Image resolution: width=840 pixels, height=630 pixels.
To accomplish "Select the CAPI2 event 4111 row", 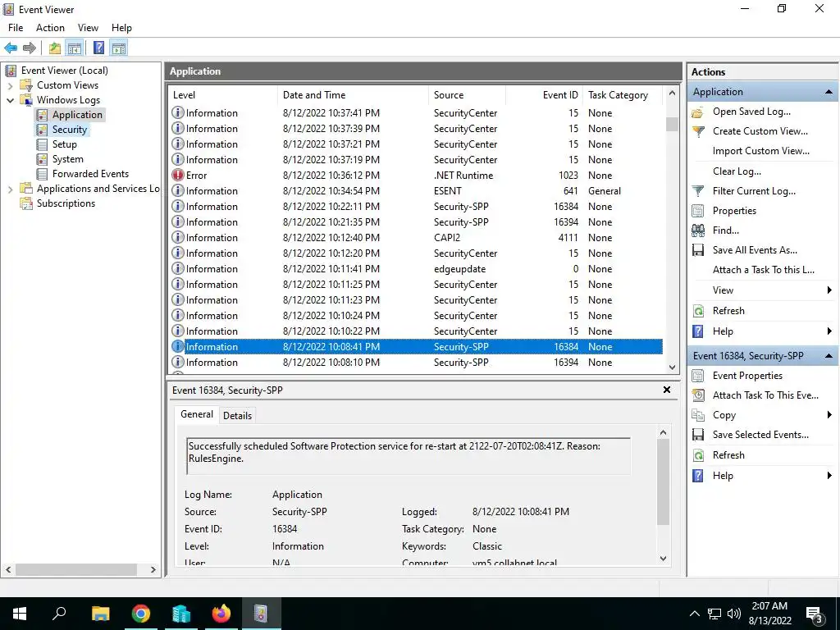I will (x=416, y=238).
